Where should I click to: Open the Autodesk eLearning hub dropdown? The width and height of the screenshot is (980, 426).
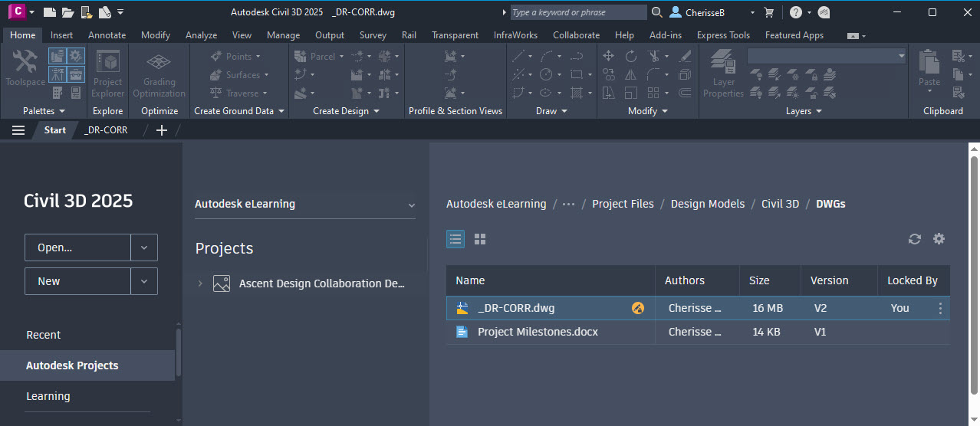(305, 205)
